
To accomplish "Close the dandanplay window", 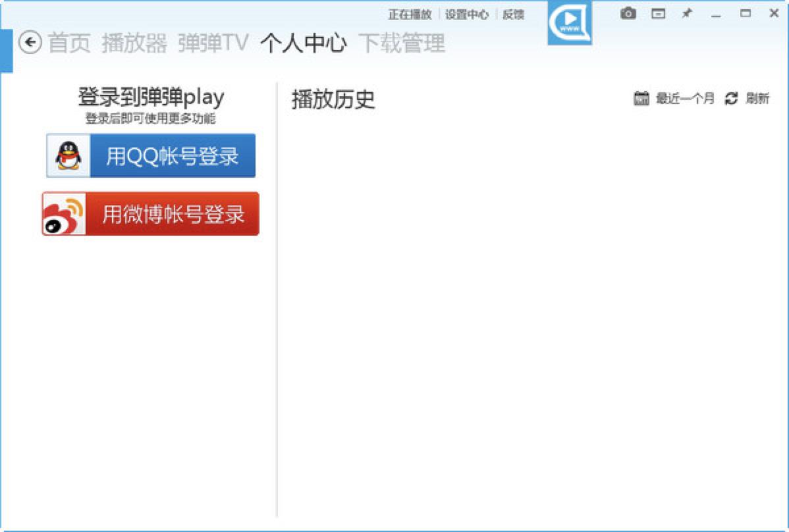I will click(x=775, y=14).
